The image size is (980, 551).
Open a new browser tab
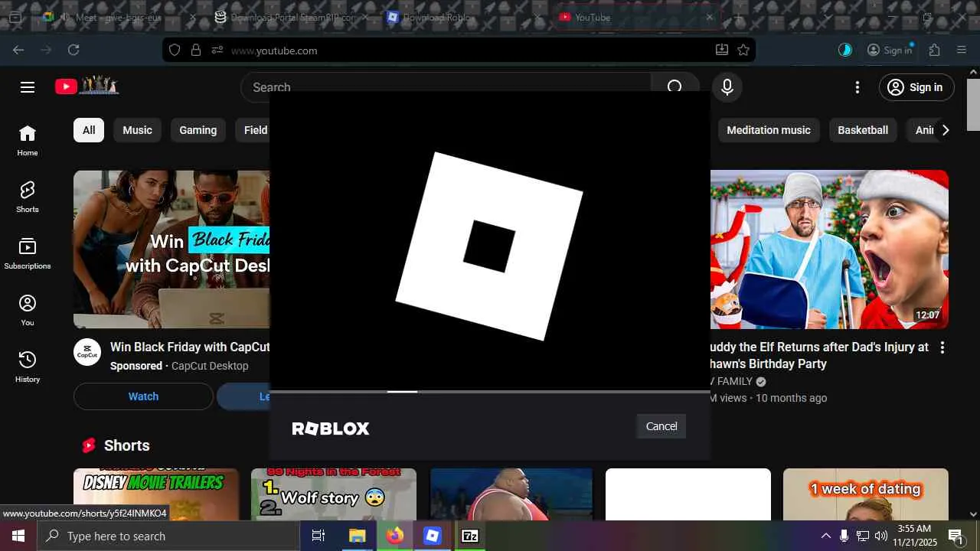click(738, 17)
